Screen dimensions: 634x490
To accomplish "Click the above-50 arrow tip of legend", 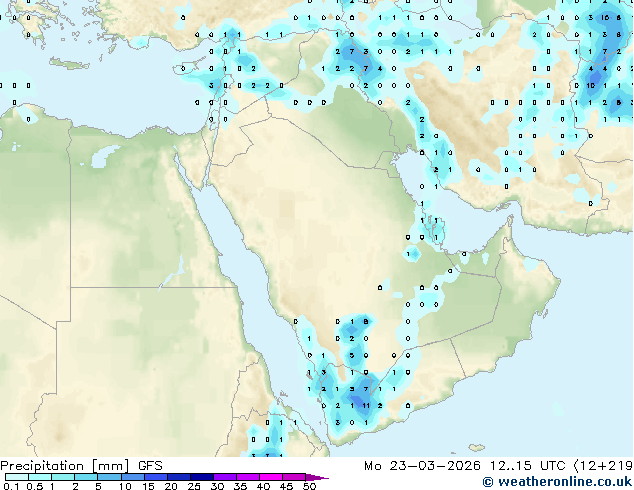I will pos(317,477).
